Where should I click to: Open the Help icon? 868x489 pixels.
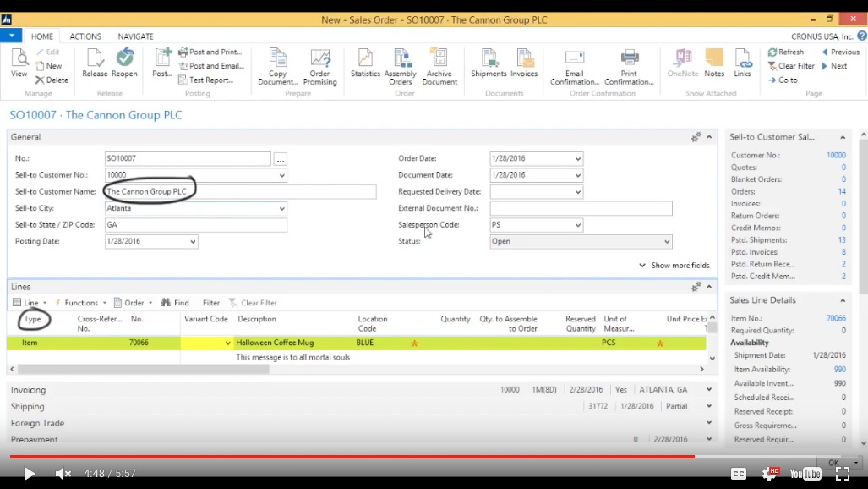pyautogui.click(x=862, y=36)
